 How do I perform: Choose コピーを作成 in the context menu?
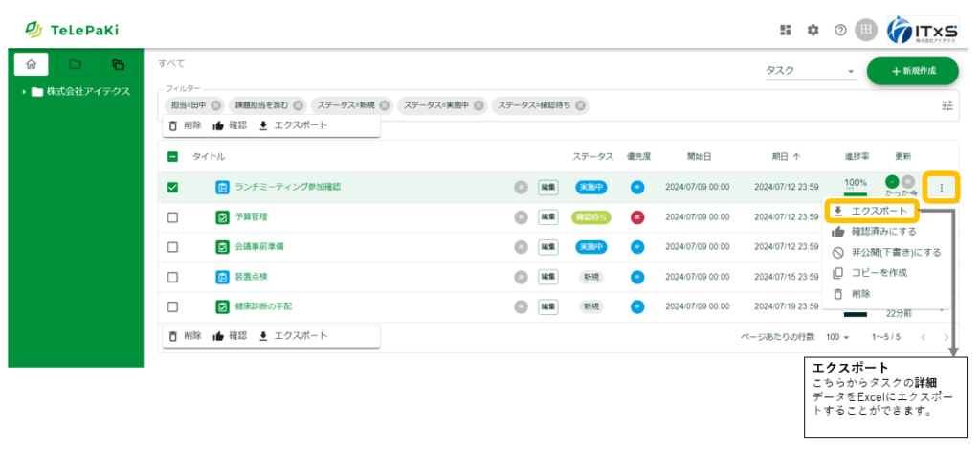tap(878, 273)
